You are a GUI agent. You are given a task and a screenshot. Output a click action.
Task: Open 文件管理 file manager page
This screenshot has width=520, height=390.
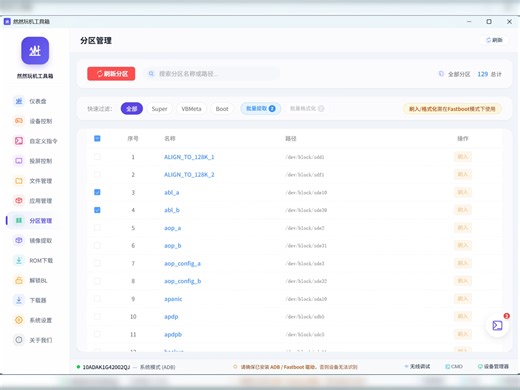pyautogui.click(x=33, y=181)
